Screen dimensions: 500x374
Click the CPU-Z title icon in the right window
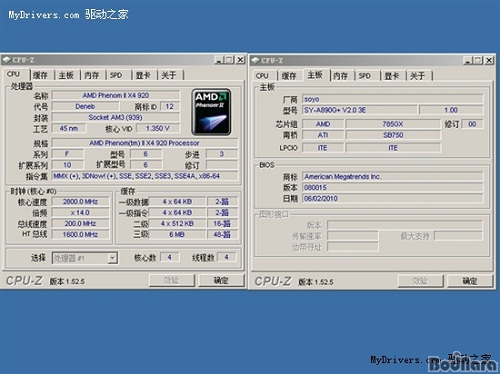coord(255,61)
